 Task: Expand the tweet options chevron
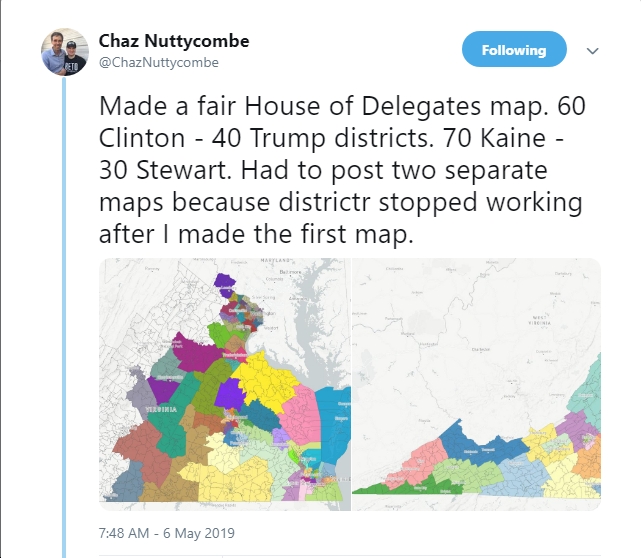[592, 51]
